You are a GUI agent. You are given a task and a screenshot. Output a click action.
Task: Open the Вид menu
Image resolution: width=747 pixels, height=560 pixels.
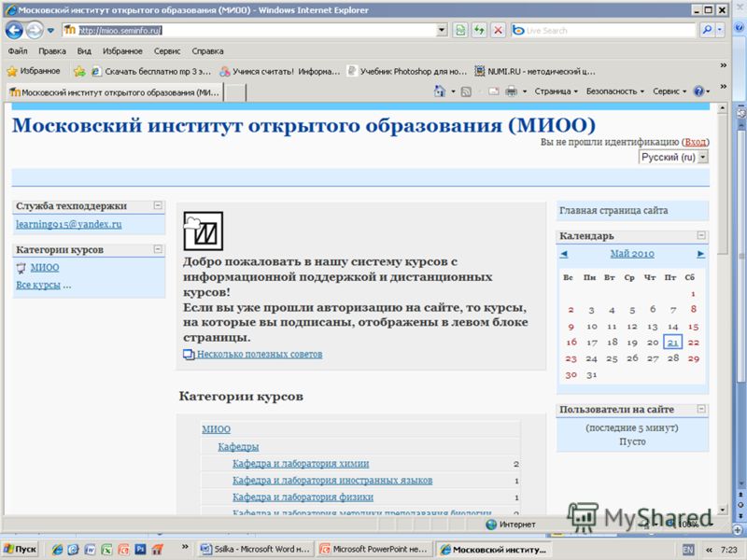click(84, 51)
